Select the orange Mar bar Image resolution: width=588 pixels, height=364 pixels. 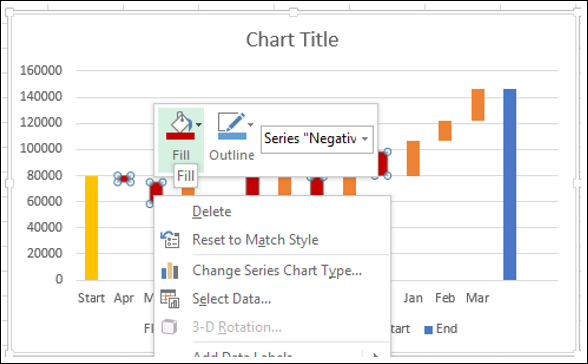click(x=478, y=105)
